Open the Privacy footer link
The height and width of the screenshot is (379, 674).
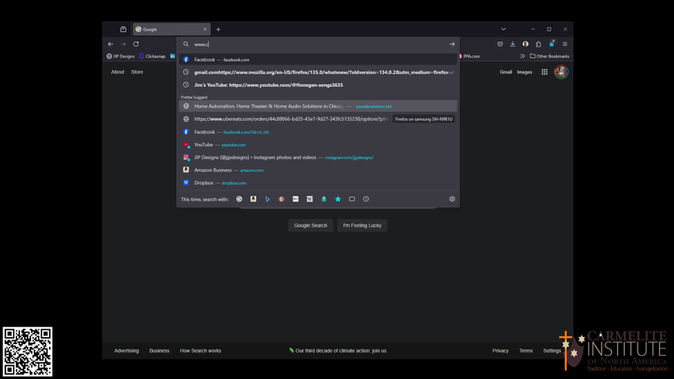coord(500,351)
